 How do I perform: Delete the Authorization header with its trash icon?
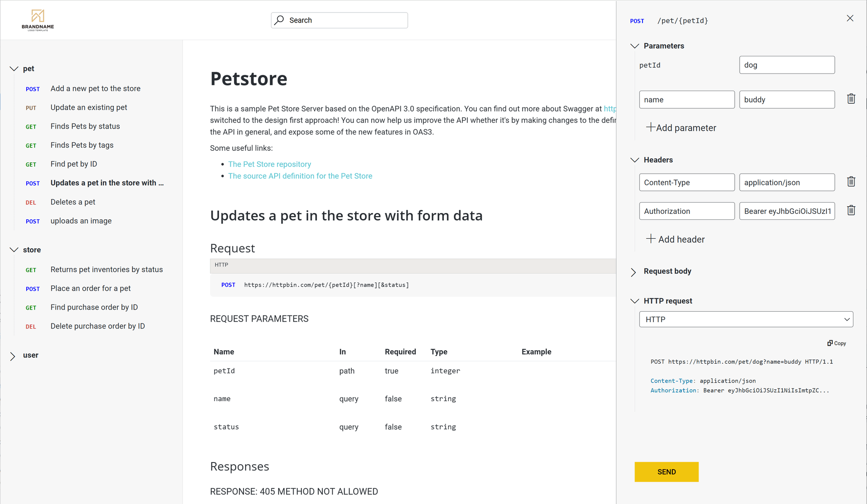pos(851,210)
